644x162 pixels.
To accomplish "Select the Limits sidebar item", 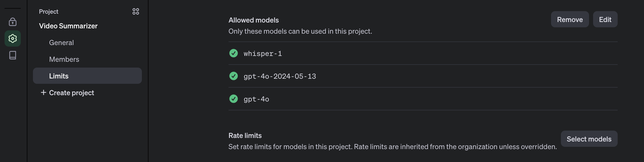I will [59, 76].
